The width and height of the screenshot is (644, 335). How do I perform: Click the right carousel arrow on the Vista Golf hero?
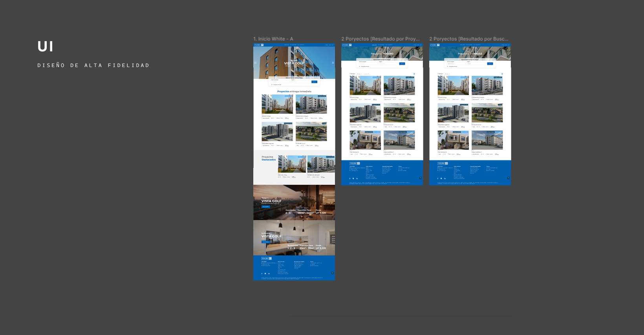pyautogui.click(x=333, y=63)
